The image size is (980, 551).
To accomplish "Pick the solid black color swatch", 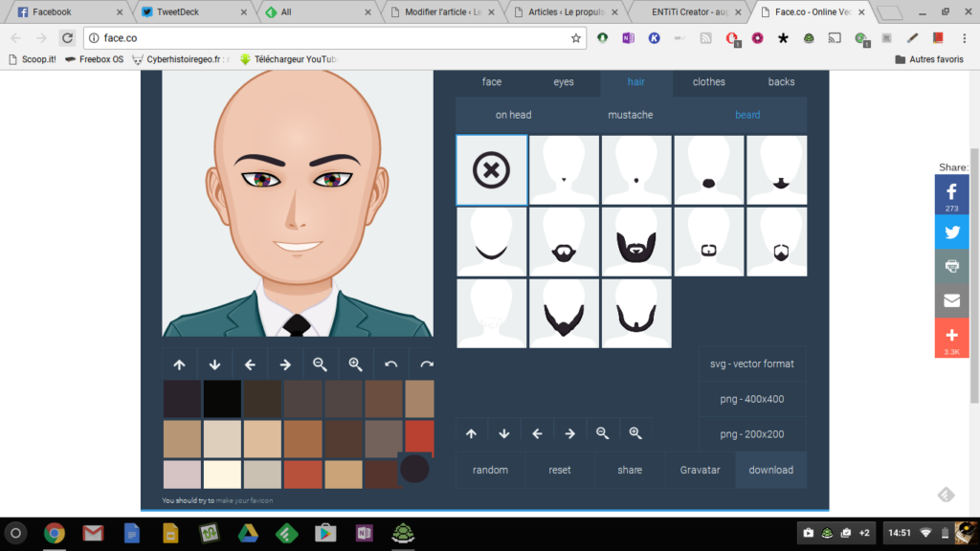I will tap(222, 398).
